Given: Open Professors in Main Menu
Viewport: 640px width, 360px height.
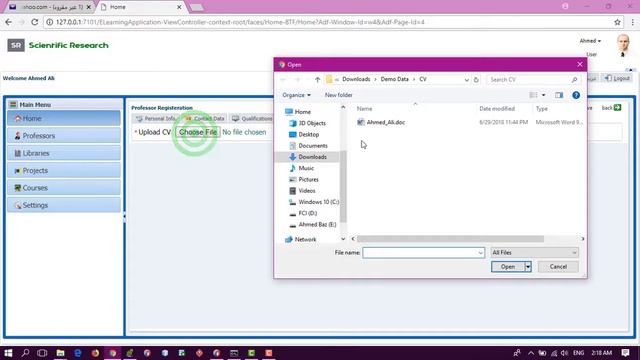Looking at the screenshot, I should [64, 136].
